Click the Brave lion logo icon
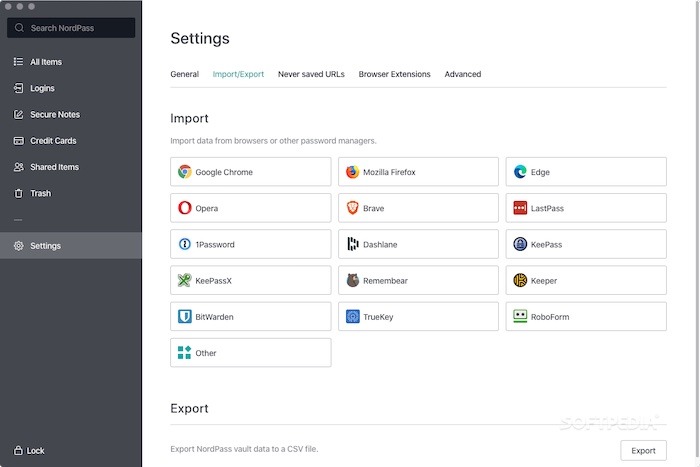The width and height of the screenshot is (700, 467). [x=352, y=208]
